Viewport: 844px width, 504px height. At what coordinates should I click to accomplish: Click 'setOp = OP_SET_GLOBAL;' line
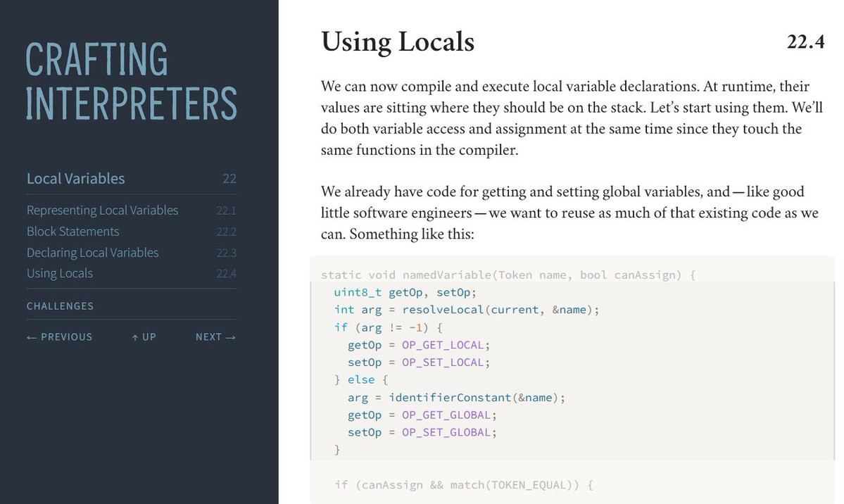point(422,432)
